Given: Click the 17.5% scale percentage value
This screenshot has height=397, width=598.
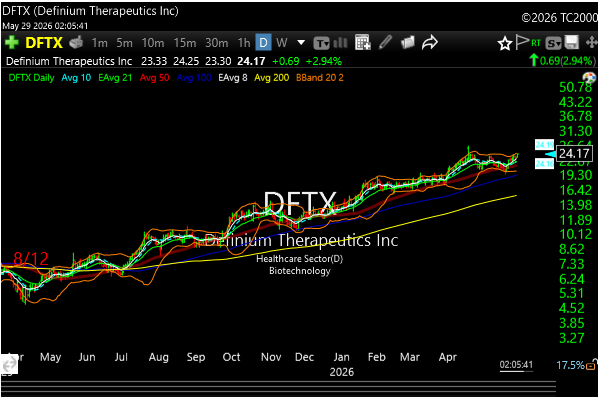Looking at the screenshot, I should [570, 365].
